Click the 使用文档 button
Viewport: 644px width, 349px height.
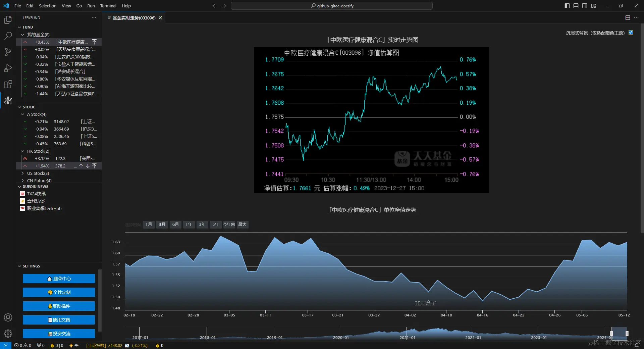(x=59, y=320)
